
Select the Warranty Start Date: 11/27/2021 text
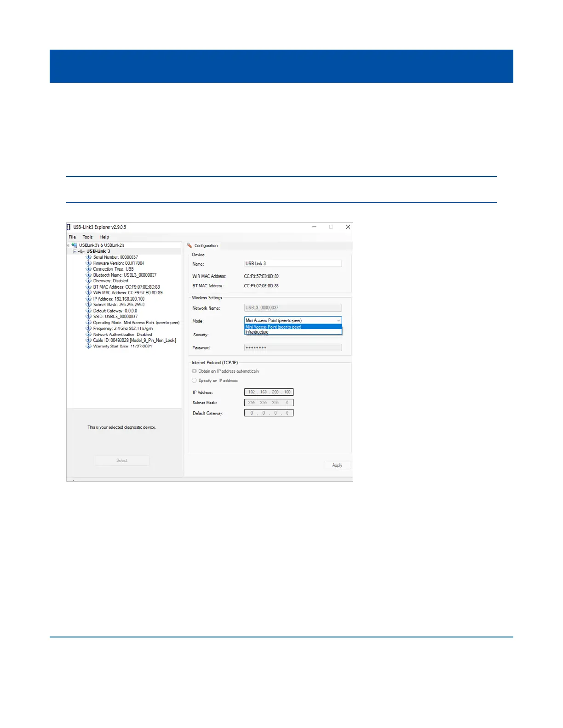click(122, 347)
